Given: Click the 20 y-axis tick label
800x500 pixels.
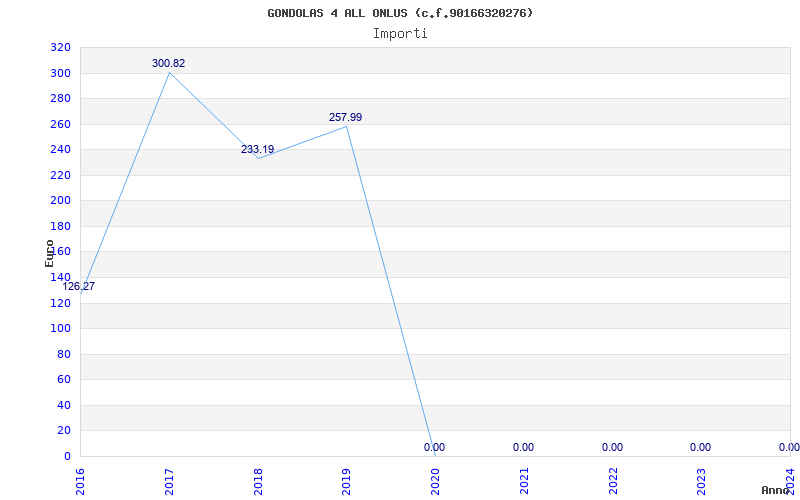Looking at the screenshot, I should 64,431.
